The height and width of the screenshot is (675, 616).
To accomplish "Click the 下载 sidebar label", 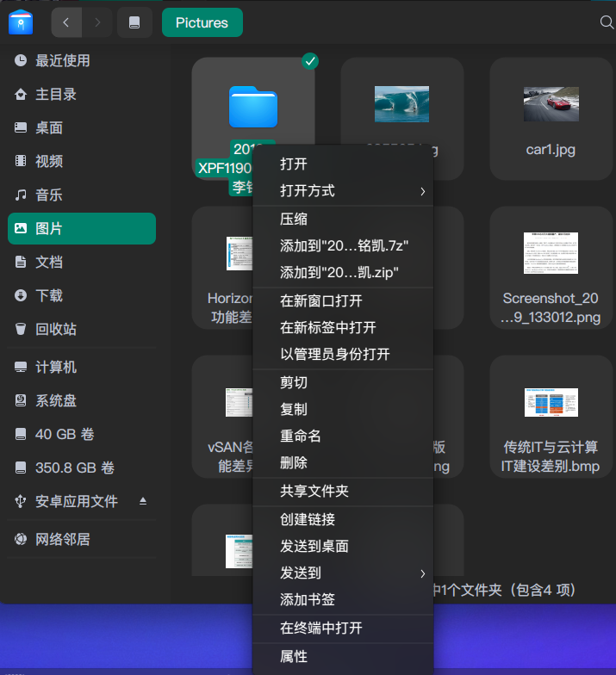I will 49,296.
